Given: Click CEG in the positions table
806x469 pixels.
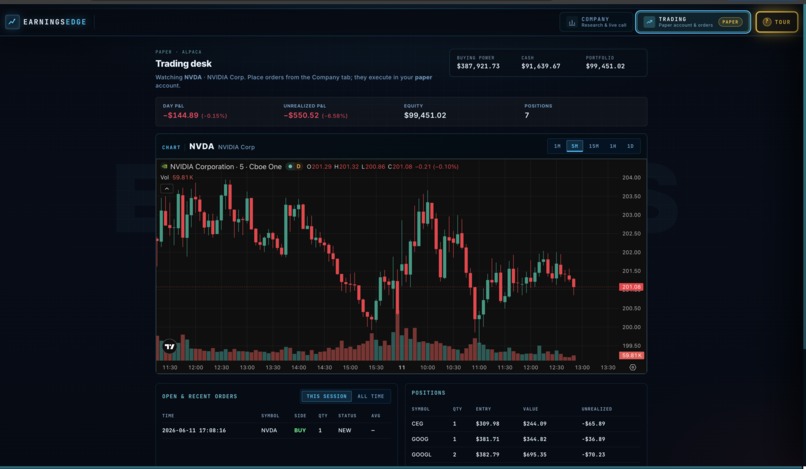Looking at the screenshot, I should coord(417,424).
